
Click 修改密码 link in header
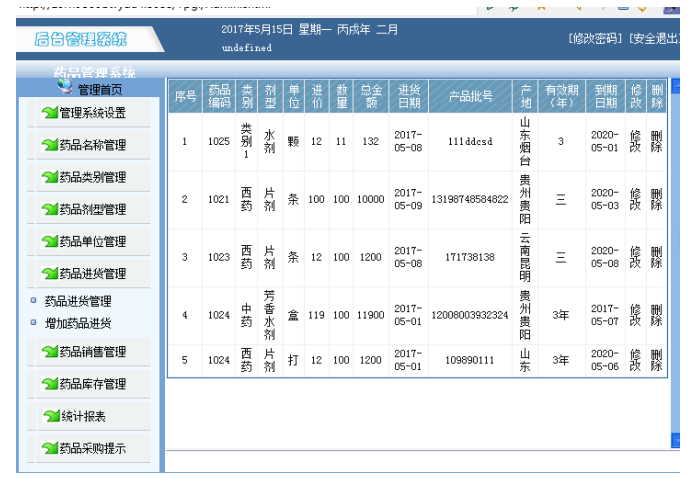pos(595,39)
